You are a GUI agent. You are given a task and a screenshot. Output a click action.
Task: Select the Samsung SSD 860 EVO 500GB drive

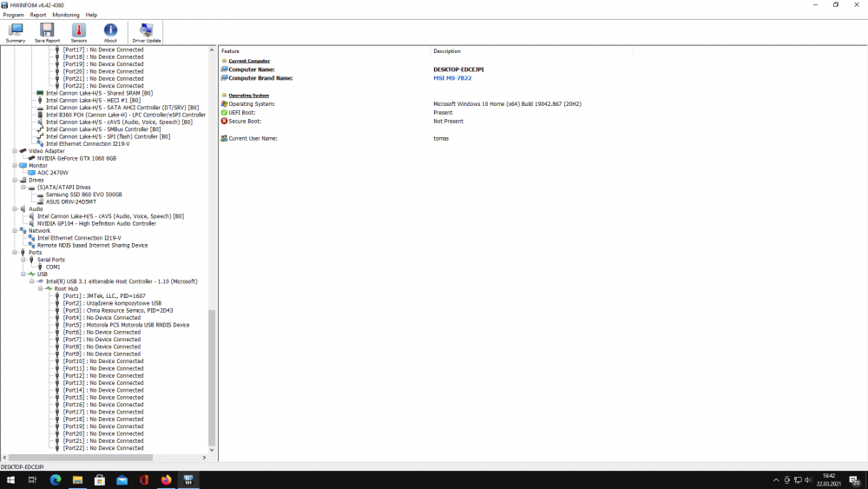83,195
